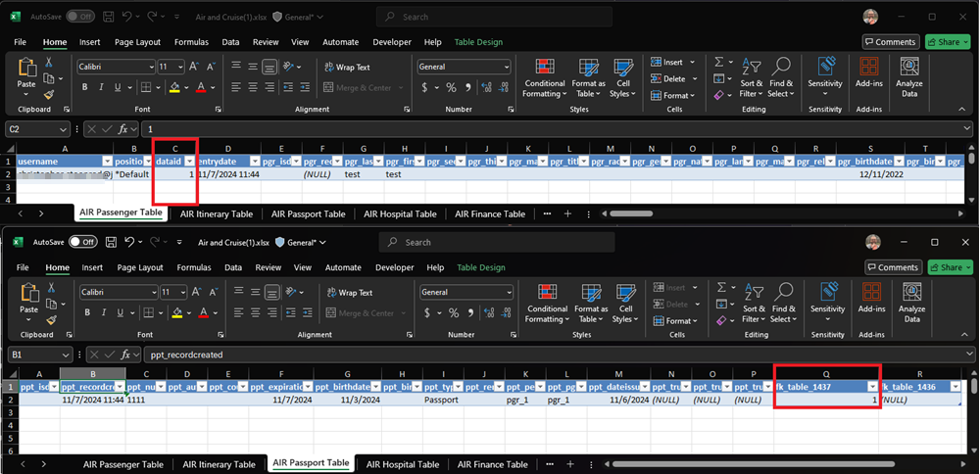Toggle AutoSave in the top window
The height and width of the screenshot is (474, 980).
[x=79, y=17]
